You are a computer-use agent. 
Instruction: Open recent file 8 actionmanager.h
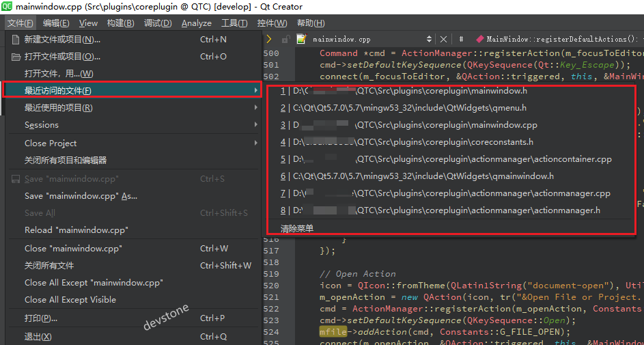pos(450,210)
